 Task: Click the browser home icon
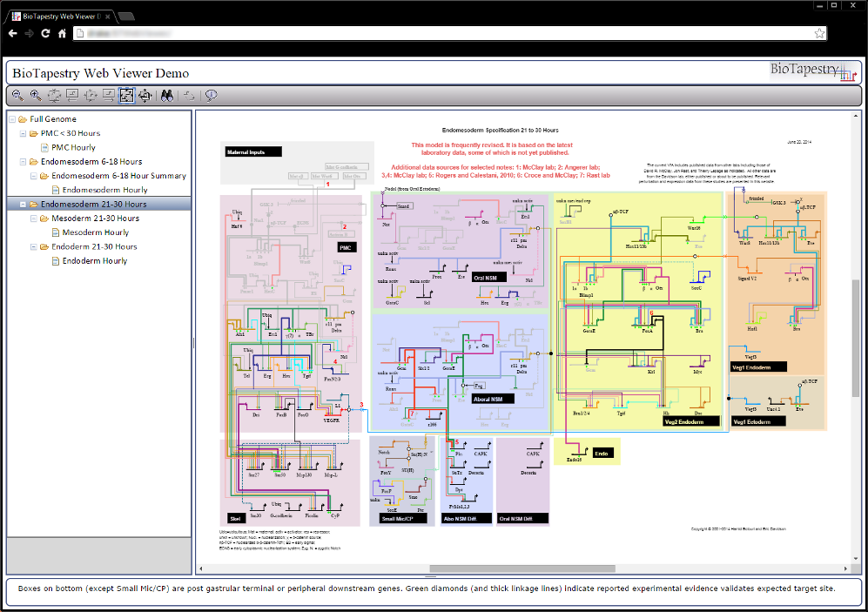point(62,33)
